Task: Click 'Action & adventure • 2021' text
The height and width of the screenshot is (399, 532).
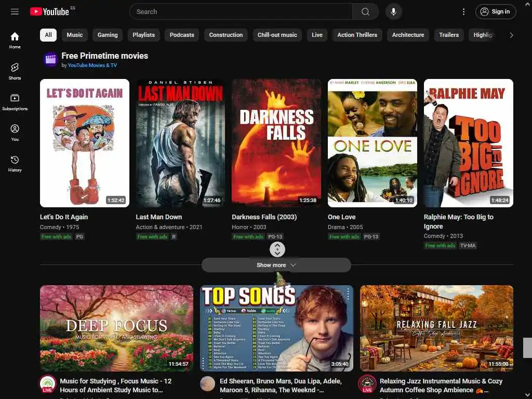Action: coord(169,227)
